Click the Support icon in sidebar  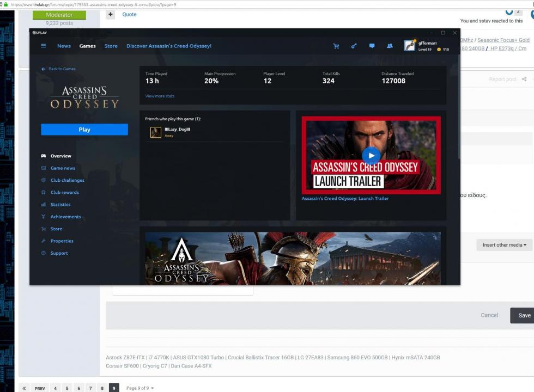click(43, 253)
